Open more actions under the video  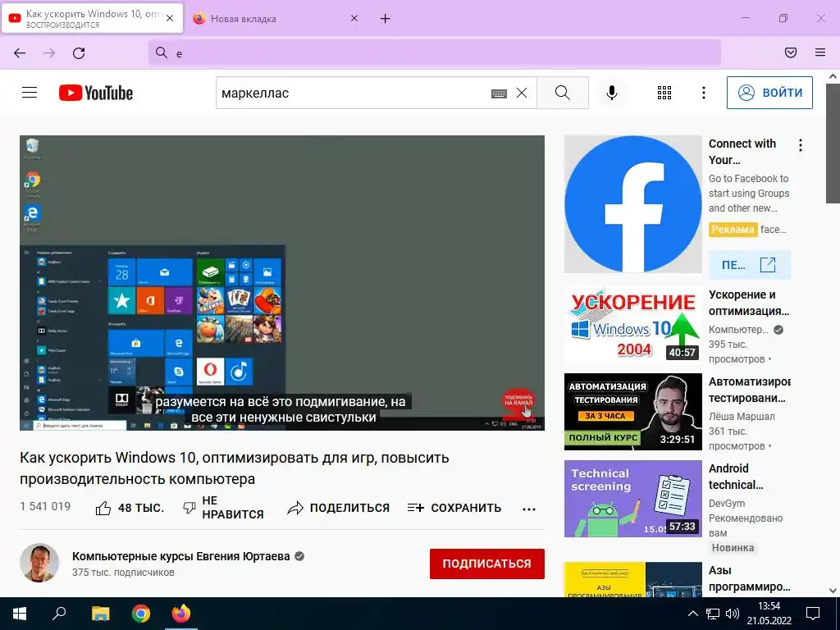click(x=529, y=509)
